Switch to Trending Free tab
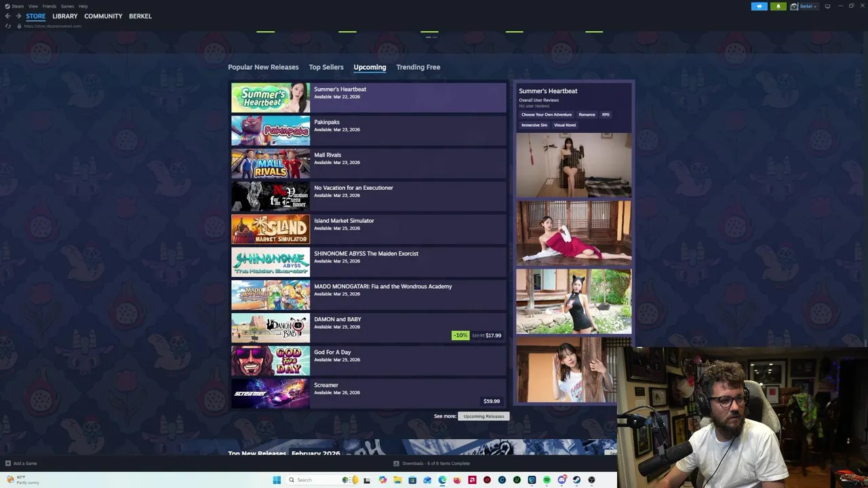Image resolution: width=868 pixels, height=488 pixels. click(x=418, y=67)
